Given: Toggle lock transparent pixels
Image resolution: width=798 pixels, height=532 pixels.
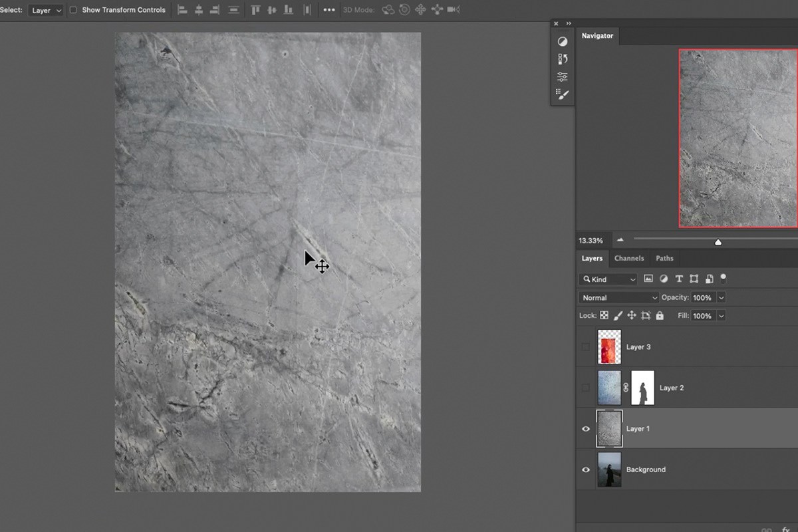Looking at the screenshot, I should click(604, 316).
